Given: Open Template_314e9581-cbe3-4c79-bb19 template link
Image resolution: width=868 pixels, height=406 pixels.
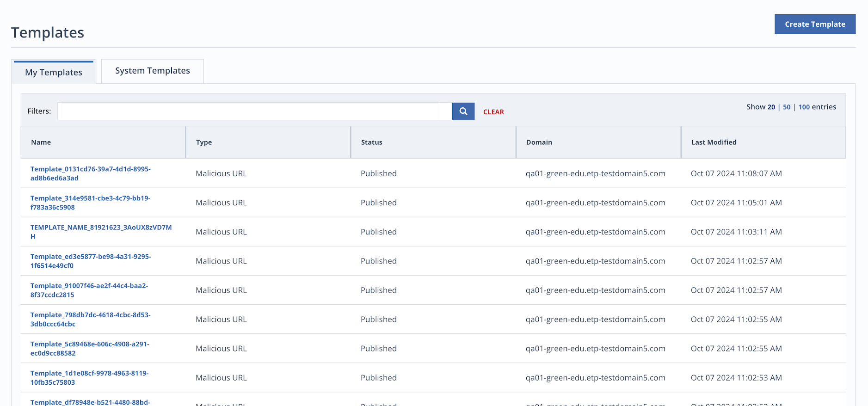Looking at the screenshot, I should coord(90,203).
